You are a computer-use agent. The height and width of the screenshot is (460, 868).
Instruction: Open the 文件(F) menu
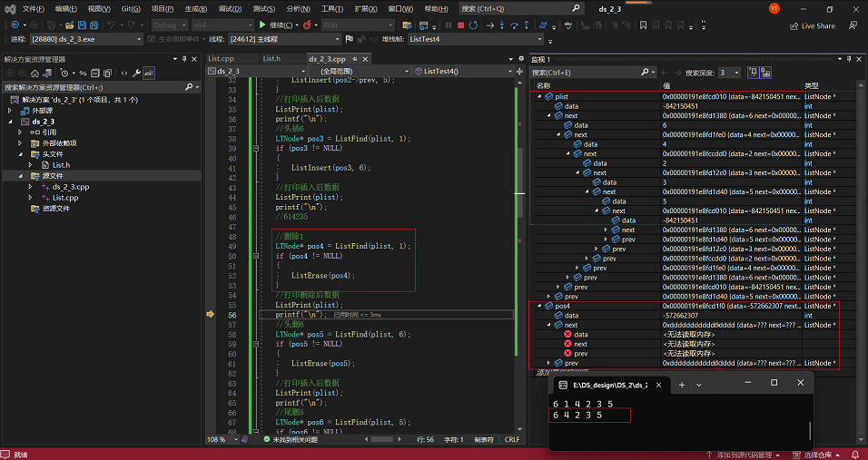coord(34,9)
